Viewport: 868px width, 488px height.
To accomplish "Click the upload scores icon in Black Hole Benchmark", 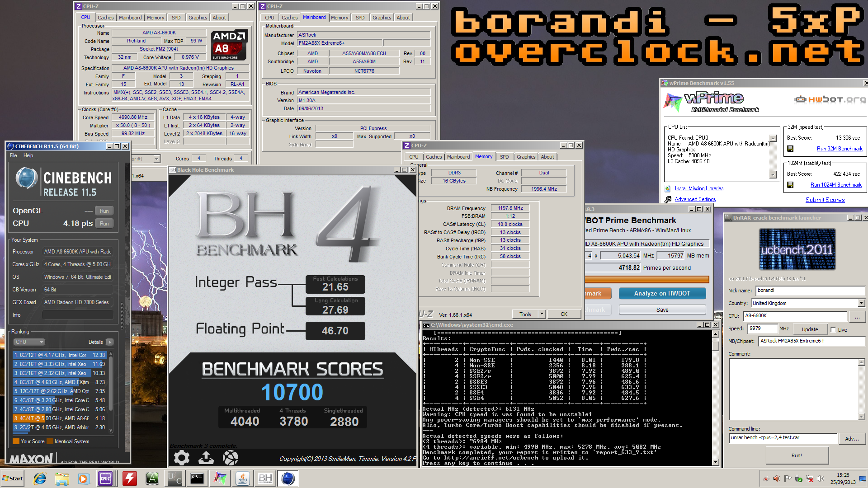I will [x=206, y=458].
